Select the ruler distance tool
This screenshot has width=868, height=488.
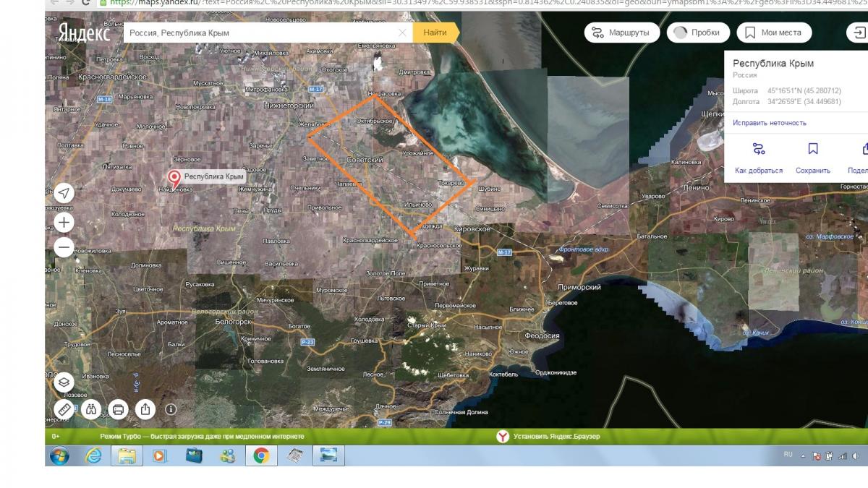64,409
